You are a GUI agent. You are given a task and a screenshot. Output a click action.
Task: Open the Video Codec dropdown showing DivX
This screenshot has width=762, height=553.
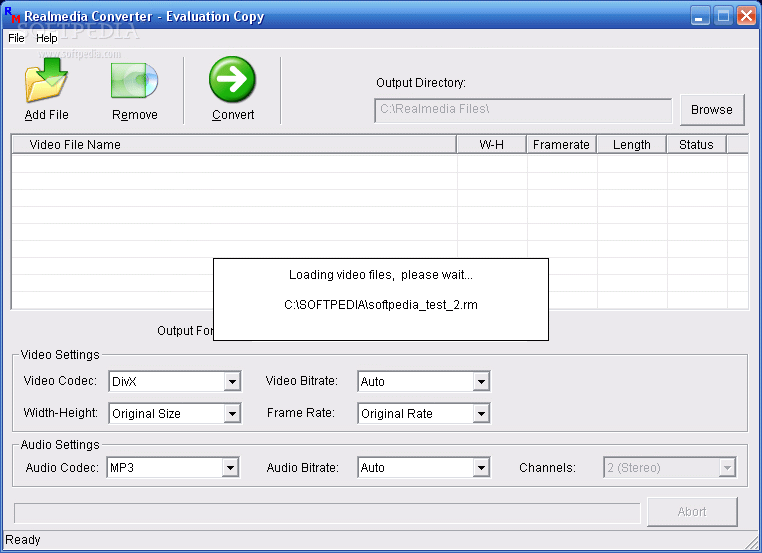[x=175, y=381]
